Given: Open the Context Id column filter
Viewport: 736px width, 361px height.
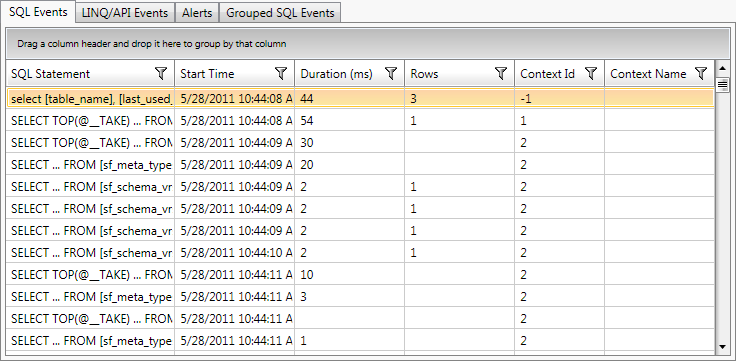Looking at the screenshot, I should pos(591,73).
